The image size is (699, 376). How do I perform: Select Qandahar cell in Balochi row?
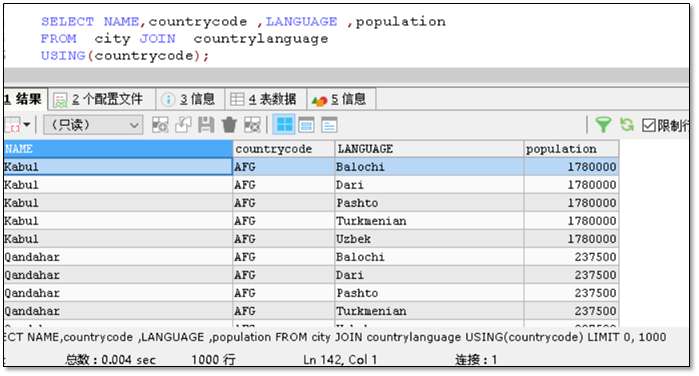(118, 257)
